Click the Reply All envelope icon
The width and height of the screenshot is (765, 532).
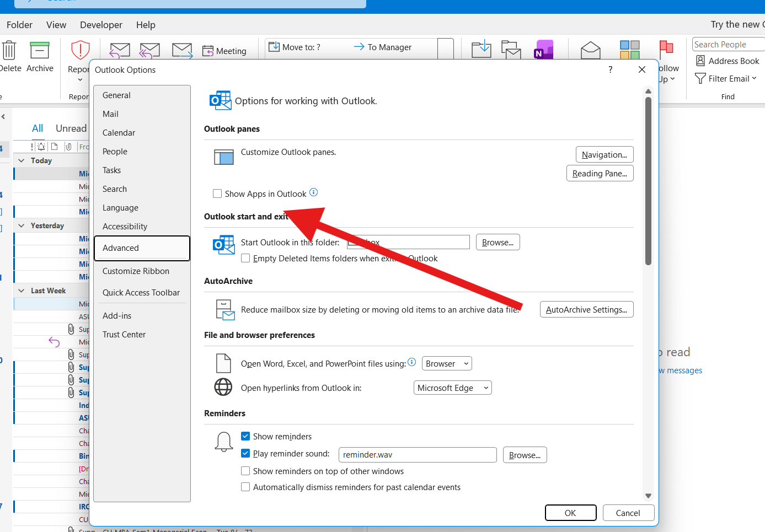coord(149,50)
